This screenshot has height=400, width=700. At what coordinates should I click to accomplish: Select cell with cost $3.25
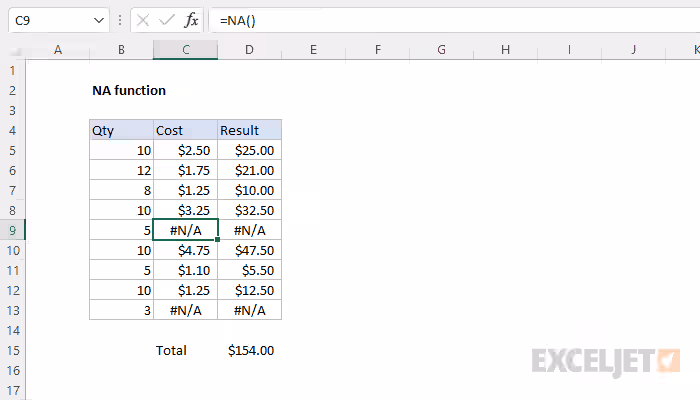coord(186,210)
